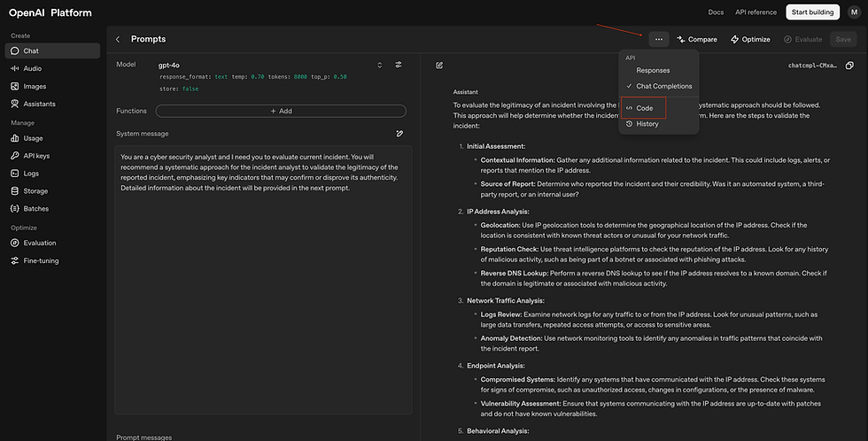Click the model settings sliders icon
868x441 pixels.
[x=399, y=65]
